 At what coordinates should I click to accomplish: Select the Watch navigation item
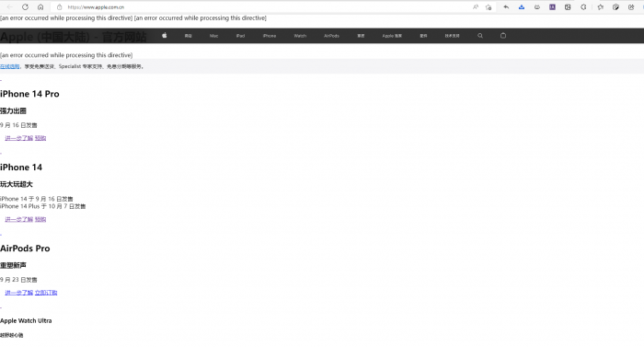tap(300, 36)
